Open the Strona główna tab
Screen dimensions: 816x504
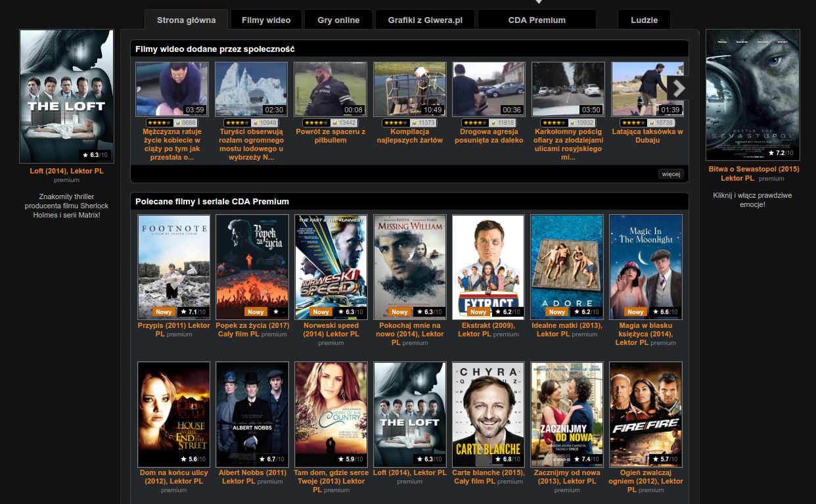186,20
